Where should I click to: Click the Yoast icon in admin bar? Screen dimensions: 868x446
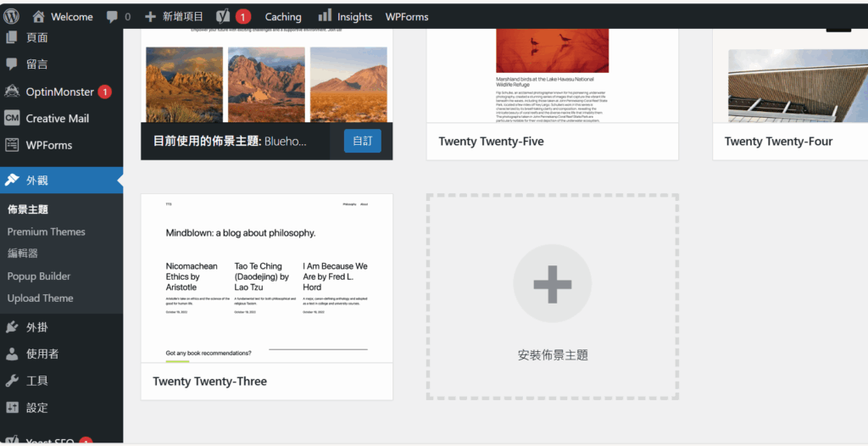pyautogui.click(x=223, y=17)
